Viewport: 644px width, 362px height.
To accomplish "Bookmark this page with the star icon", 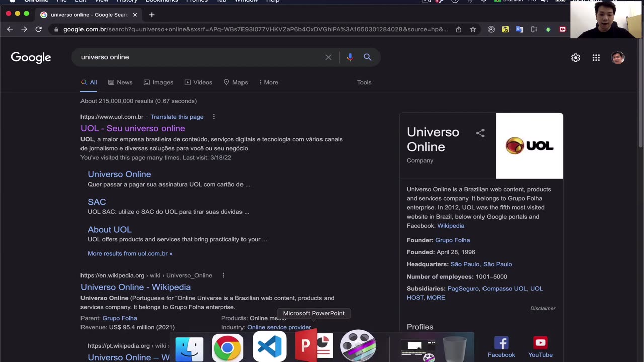I will (473, 29).
